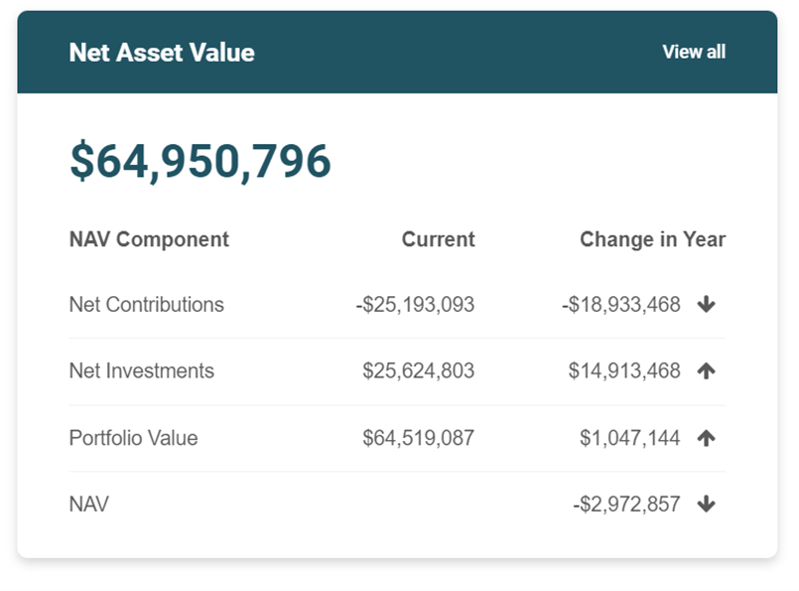Select the $64,950,796 total value
This screenshot has width=799, height=591.
[x=200, y=162]
